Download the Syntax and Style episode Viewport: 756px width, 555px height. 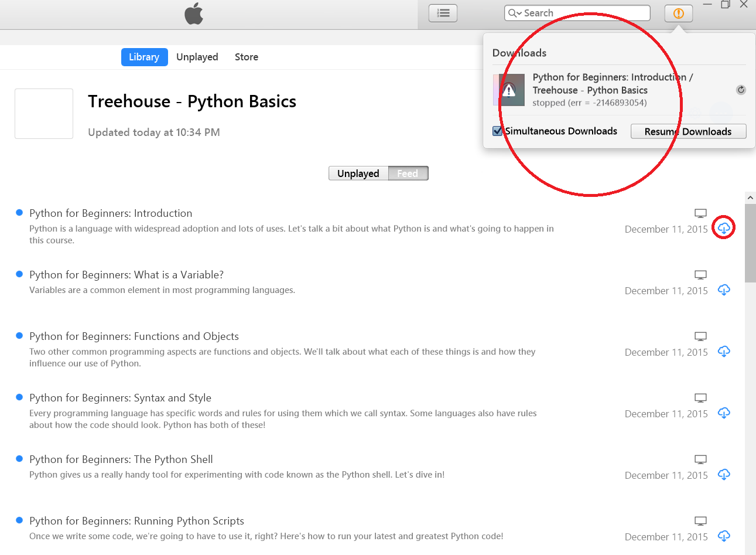[x=724, y=413]
